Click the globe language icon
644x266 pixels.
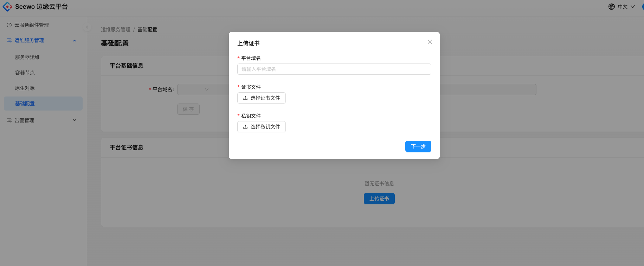[612, 7]
